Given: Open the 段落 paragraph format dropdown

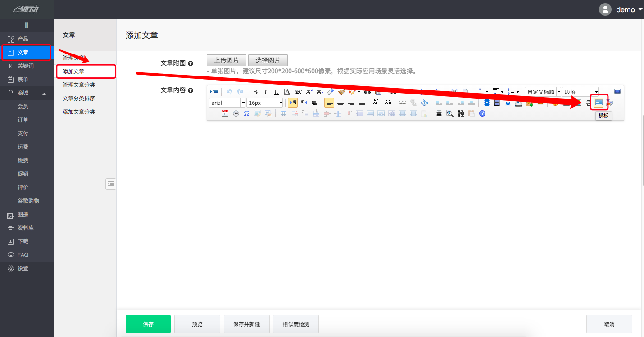Looking at the screenshot, I should click(x=581, y=92).
